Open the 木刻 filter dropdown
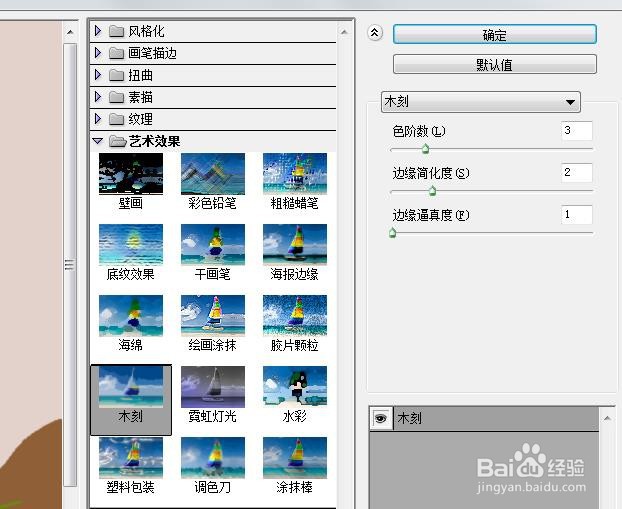The height and width of the screenshot is (509, 622). coord(481,102)
